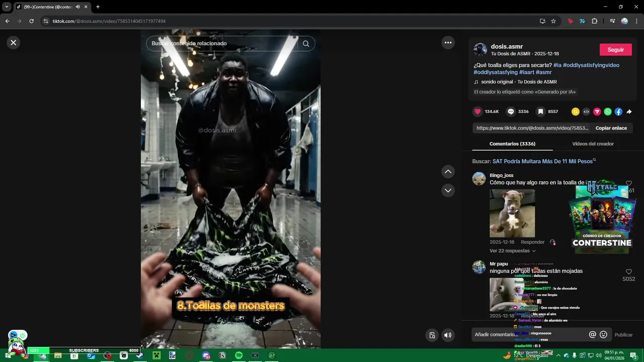The width and height of the screenshot is (644, 362).
Task: Open the tab search dropdown arrow
Action: coord(7,7)
